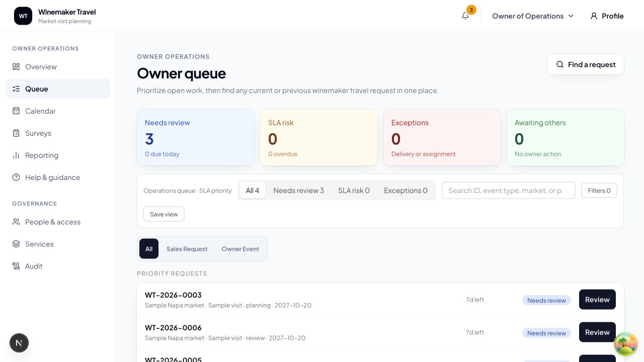The width and height of the screenshot is (644, 362).
Task: Click Needs review badge for WT-2026-0006
Action: click(x=546, y=333)
